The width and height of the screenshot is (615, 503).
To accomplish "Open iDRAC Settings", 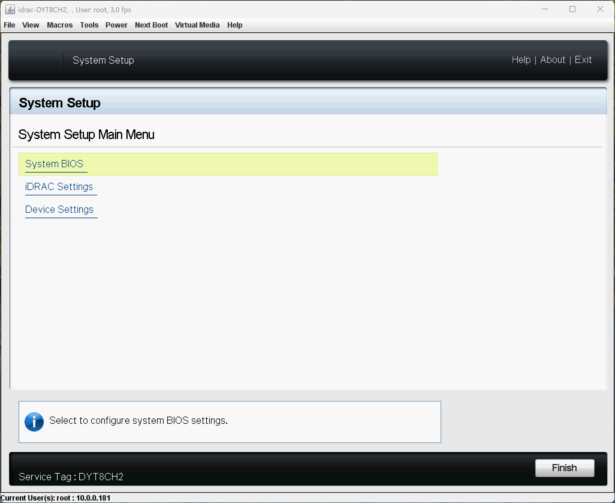I will click(59, 187).
